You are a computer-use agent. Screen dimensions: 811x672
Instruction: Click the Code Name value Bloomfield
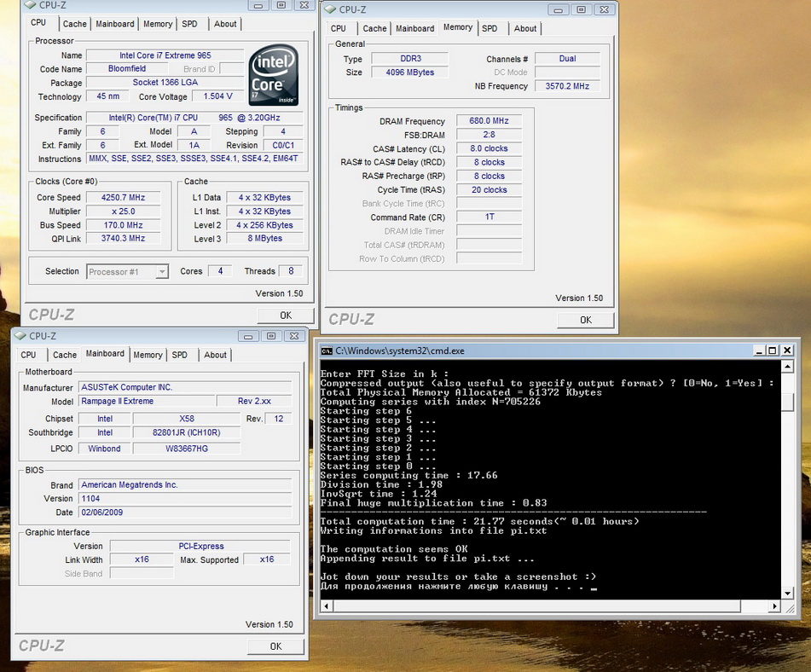(x=127, y=68)
